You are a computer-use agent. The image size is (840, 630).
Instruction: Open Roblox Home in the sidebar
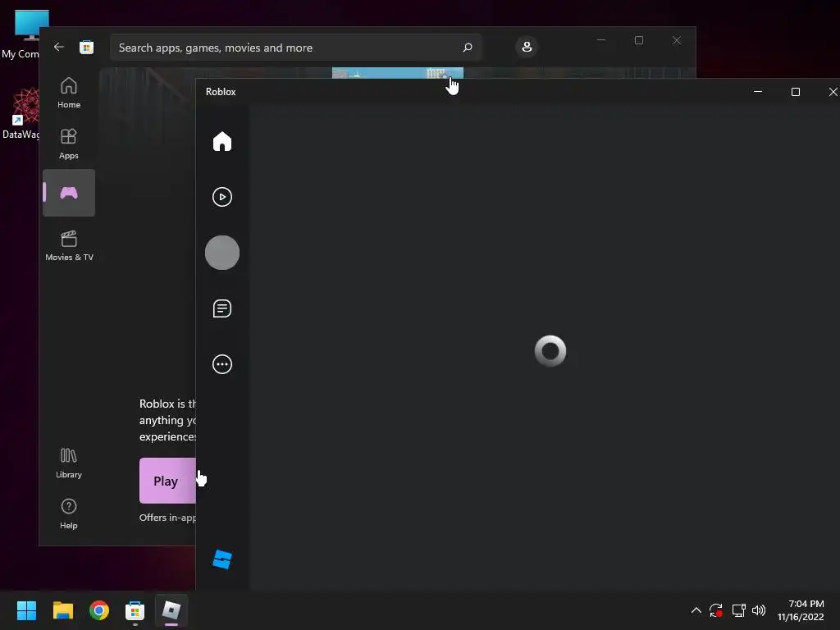[221, 141]
